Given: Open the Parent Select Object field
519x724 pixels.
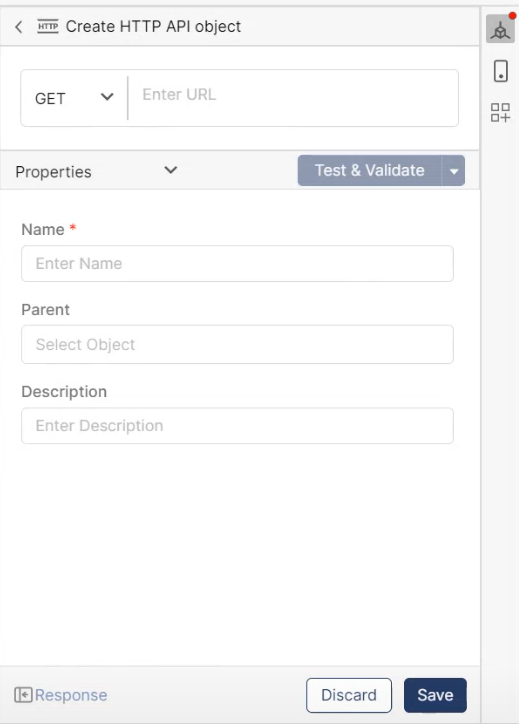Looking at the screenshot, I should coord(237,344).
